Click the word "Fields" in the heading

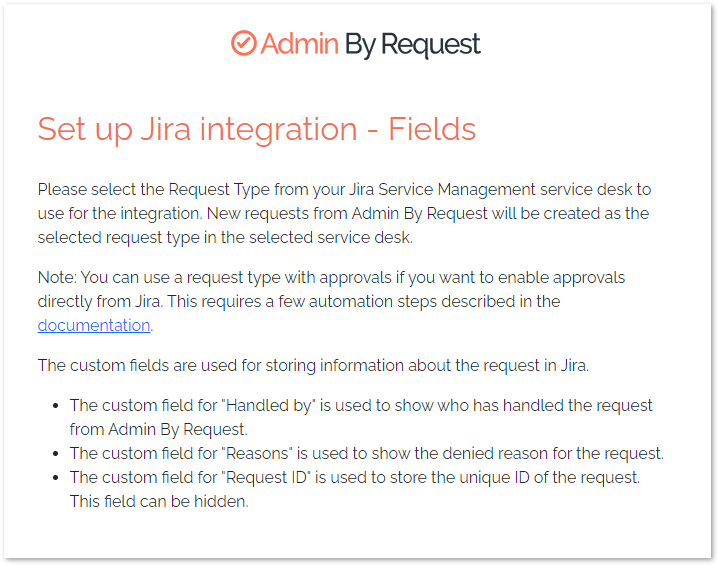click(x=432, y=129)
